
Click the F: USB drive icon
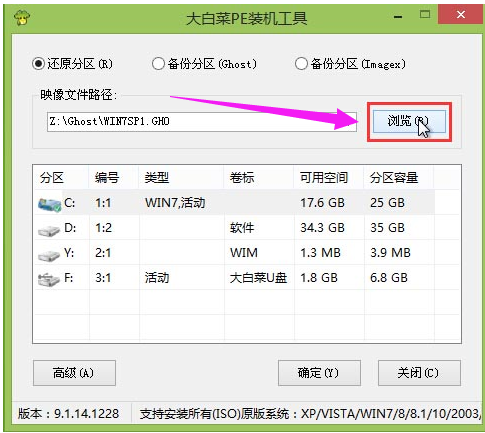pyautogui.click(x=49, y=279)
